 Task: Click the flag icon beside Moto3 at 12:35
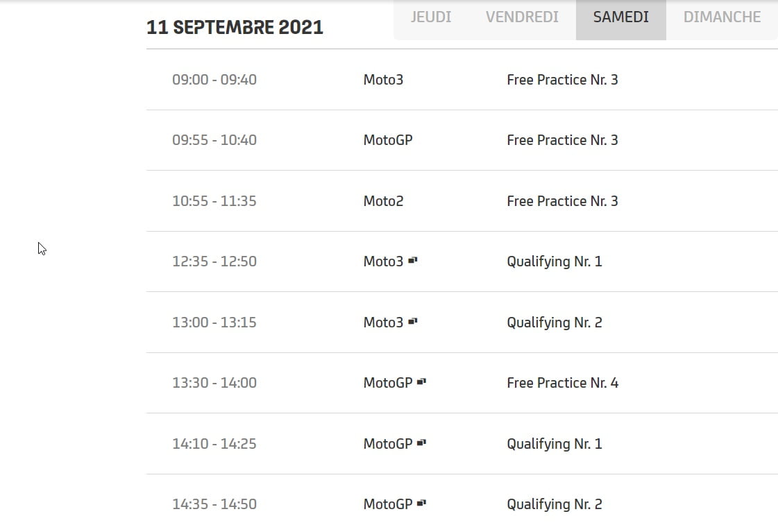(412, 261)
